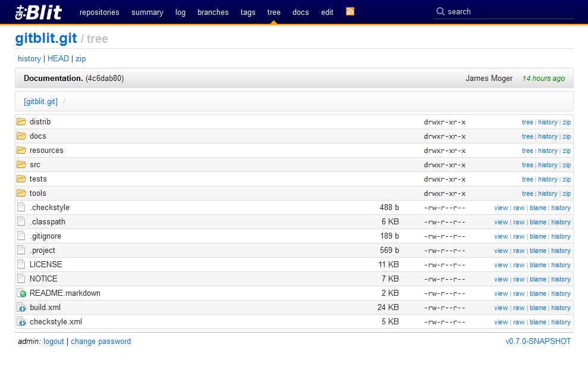
Task: Open the log tab
Action: [x=180, y=12]
